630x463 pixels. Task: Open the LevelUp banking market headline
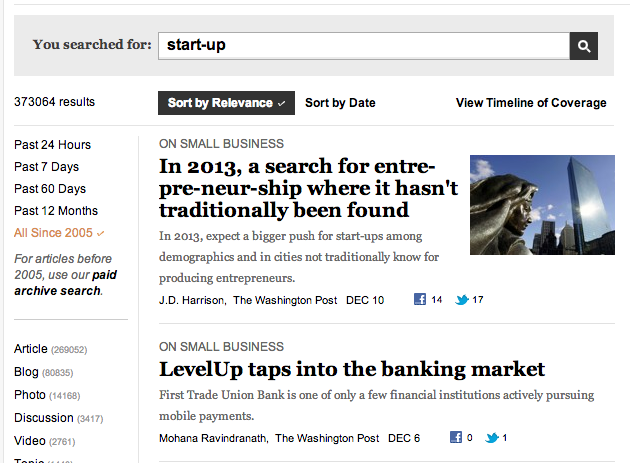coord(352,369)
